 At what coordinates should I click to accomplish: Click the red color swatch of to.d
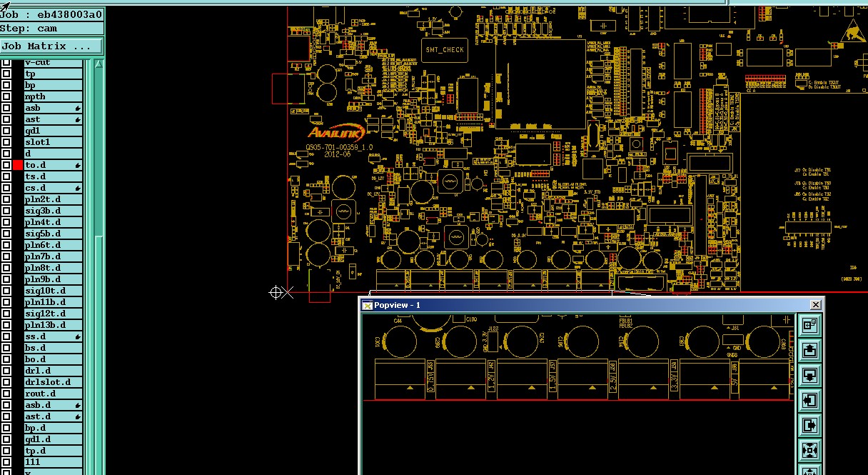coord(18,165)
